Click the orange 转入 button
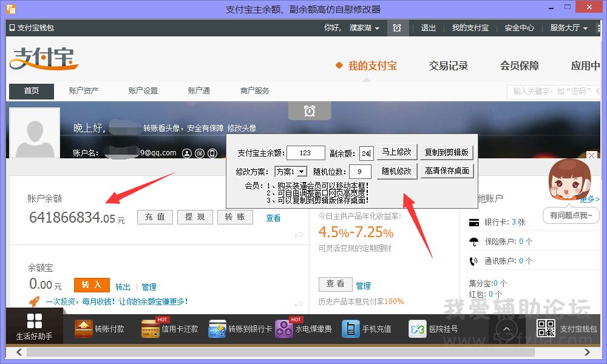 click(x=92, y=285)
